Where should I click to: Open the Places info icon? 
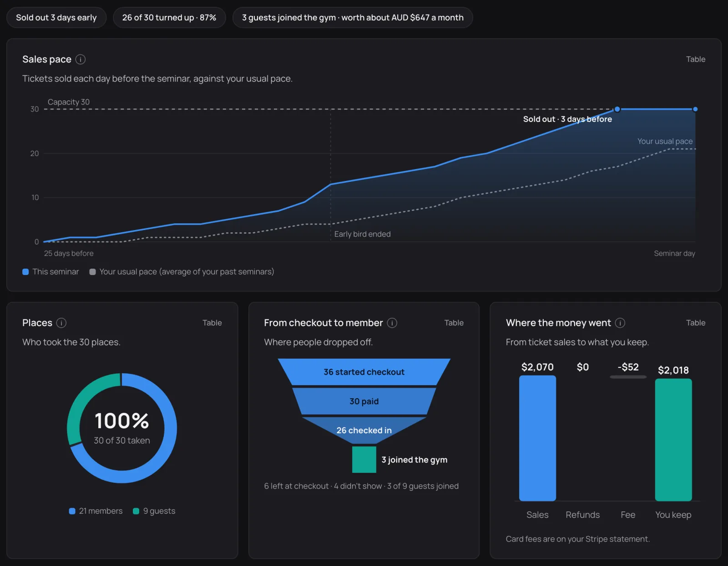tap(61, 323)
